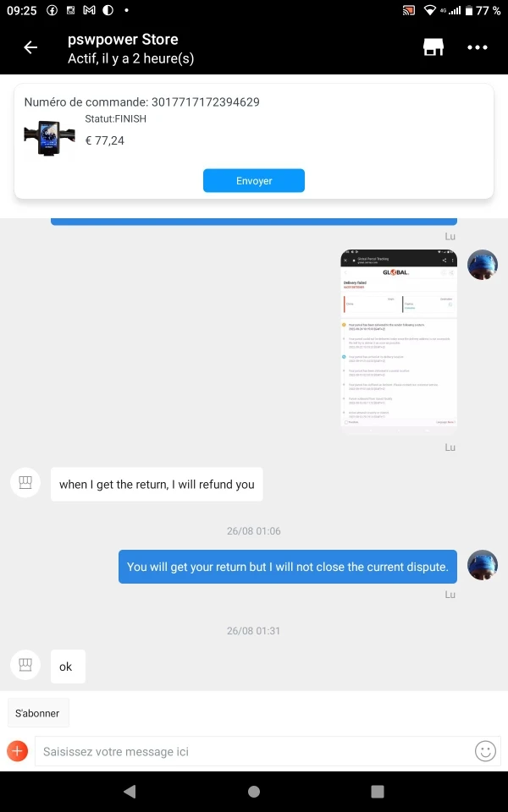Send the order with Envoyer button
508x812 pixels.
(254, 181)
